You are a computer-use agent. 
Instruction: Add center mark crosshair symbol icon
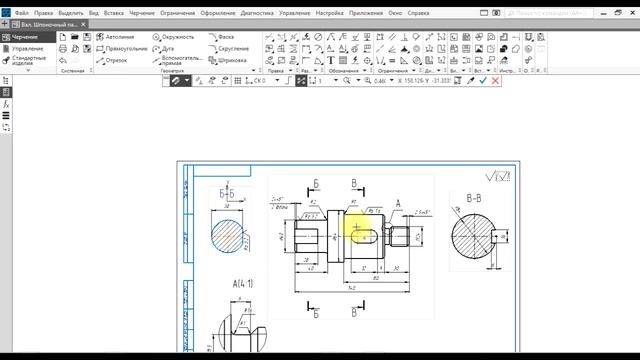(367, 60)
